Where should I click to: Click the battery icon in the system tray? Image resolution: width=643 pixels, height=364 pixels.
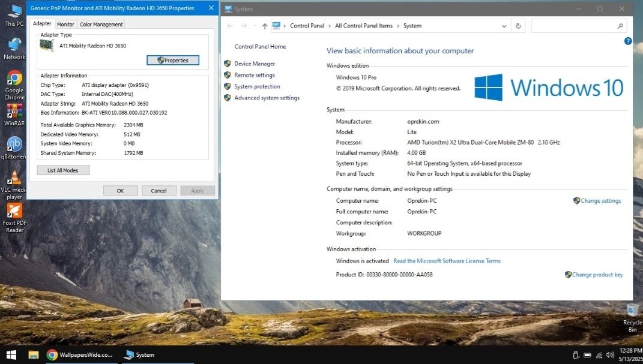[587, 355]
